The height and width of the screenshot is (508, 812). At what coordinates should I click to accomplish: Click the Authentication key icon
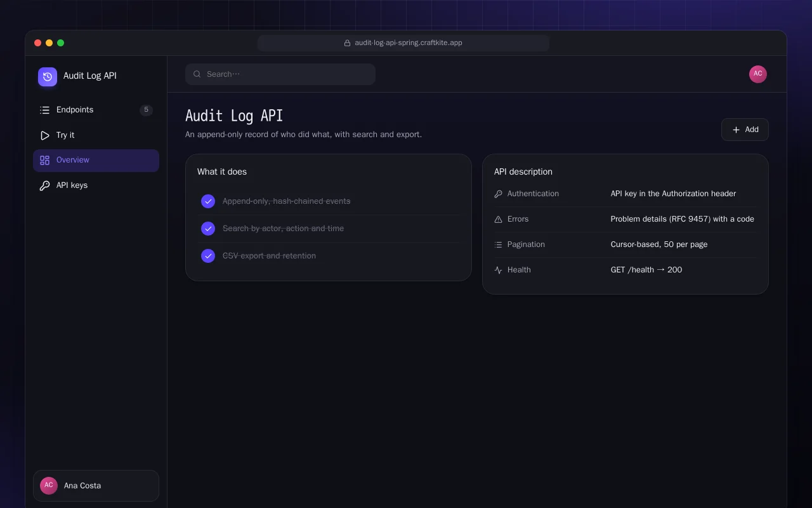[498, 194]
